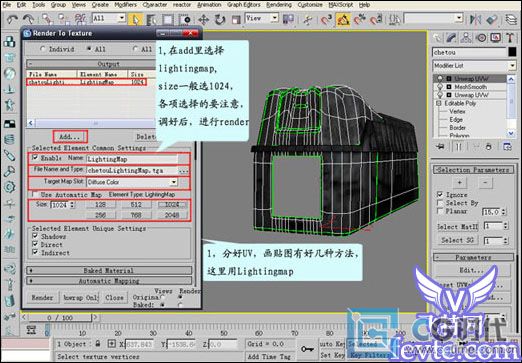Open the Modifier List dropdown
The image size is (522, 363).
pos(512,65)
